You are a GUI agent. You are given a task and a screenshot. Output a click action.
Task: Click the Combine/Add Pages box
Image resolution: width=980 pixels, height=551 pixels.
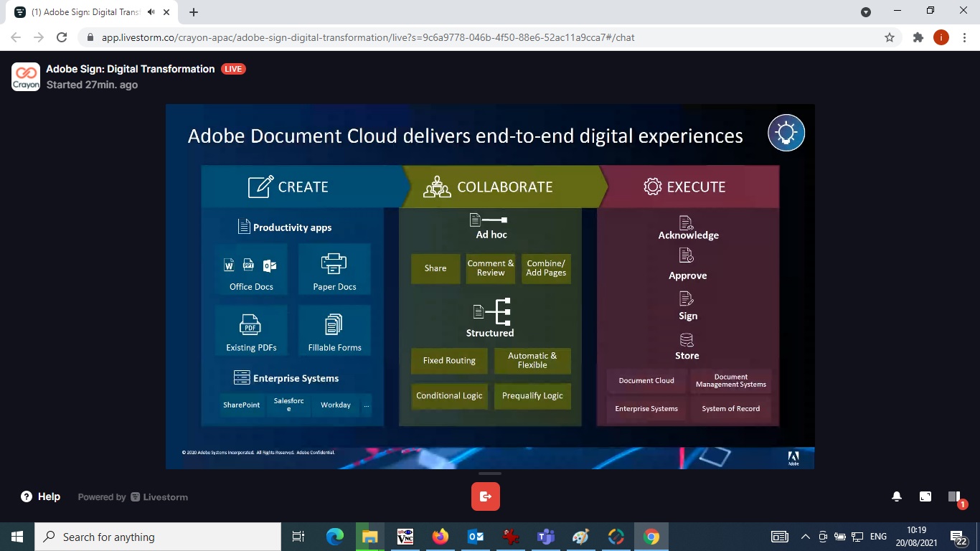pos(546,268)
